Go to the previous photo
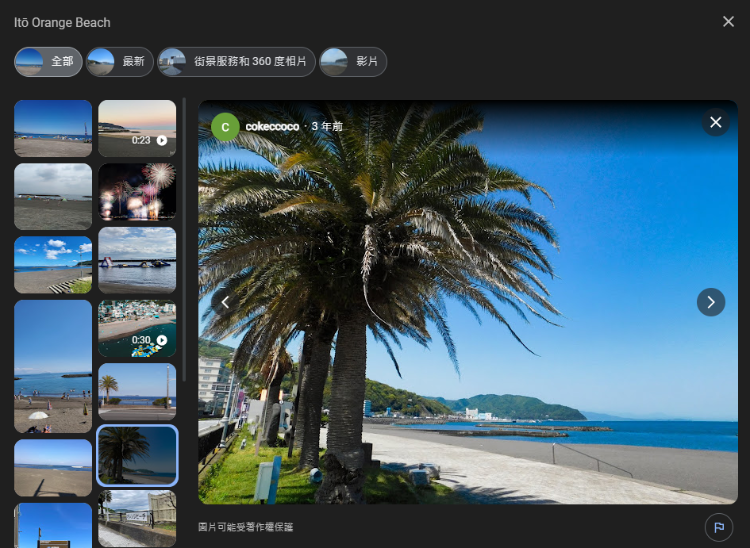 225,302
